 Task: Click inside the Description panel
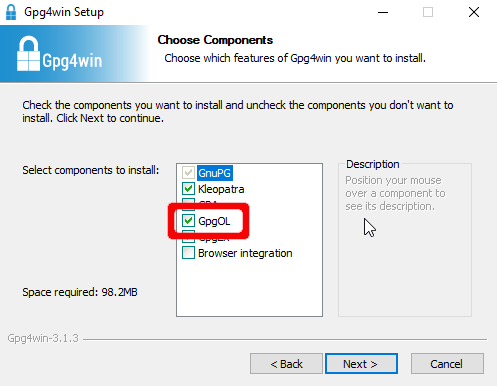(x=405, y=260)
